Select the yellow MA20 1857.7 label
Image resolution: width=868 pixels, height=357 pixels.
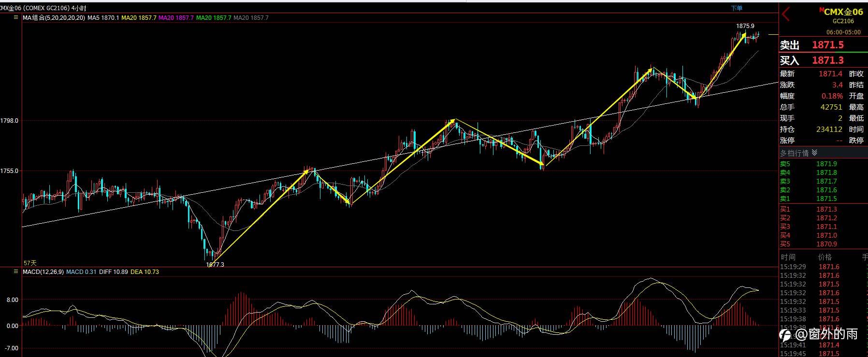pos(139,18)
